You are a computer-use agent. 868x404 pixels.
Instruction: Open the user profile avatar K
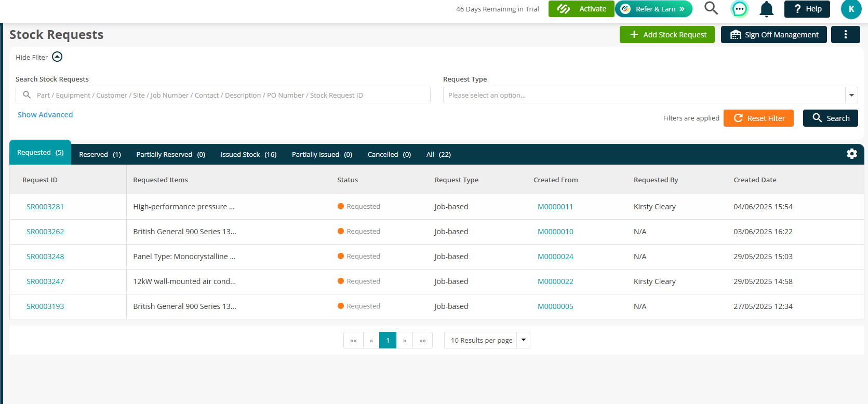[x=851, y=9]
